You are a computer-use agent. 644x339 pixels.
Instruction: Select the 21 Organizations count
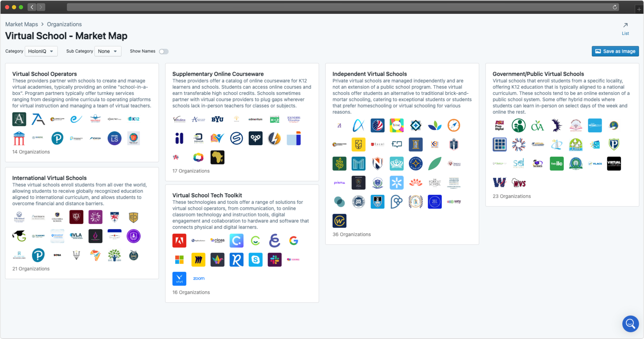coord(31,269)
